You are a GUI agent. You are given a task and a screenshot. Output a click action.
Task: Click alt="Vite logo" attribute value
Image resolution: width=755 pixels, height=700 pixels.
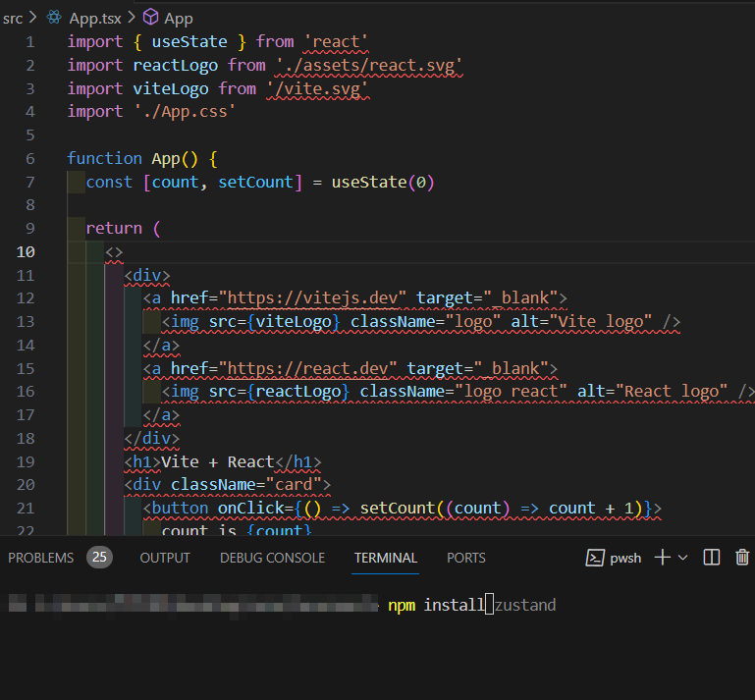pos(601,322)
